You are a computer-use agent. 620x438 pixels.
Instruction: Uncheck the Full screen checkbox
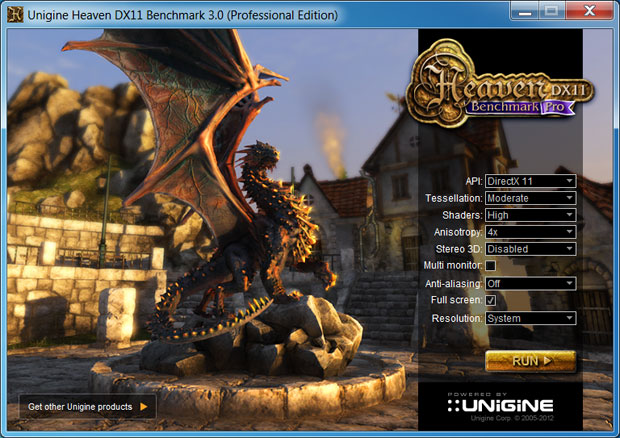[x=491, y=300]
